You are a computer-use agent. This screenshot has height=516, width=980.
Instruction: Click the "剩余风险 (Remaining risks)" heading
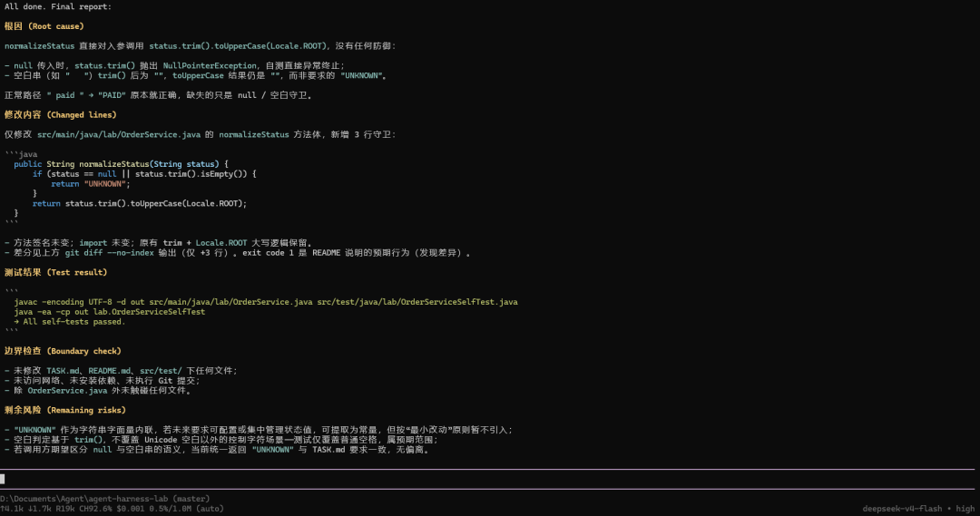tap(65, 411)
